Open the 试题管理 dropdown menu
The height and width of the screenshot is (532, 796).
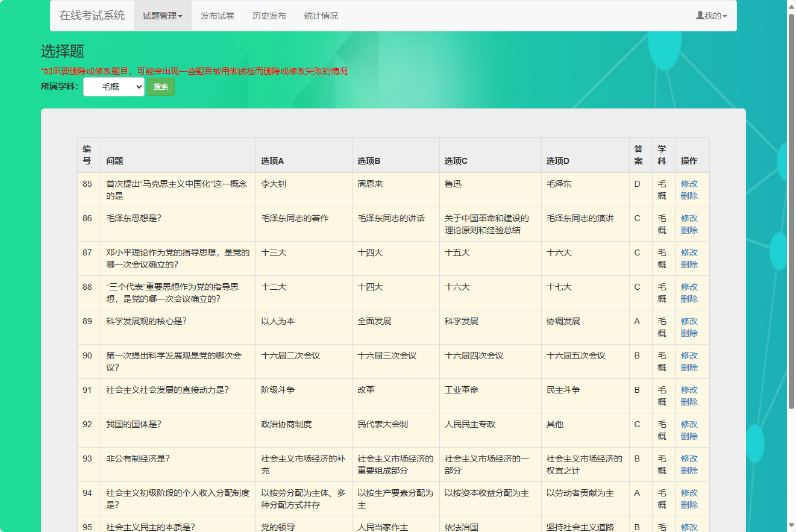pos(161,16)
